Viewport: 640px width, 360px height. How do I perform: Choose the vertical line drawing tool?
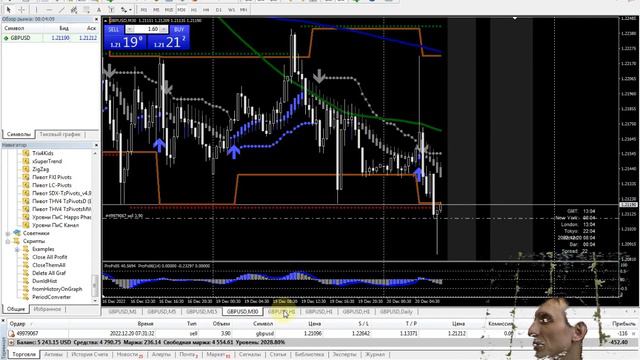tap(36, 9)
